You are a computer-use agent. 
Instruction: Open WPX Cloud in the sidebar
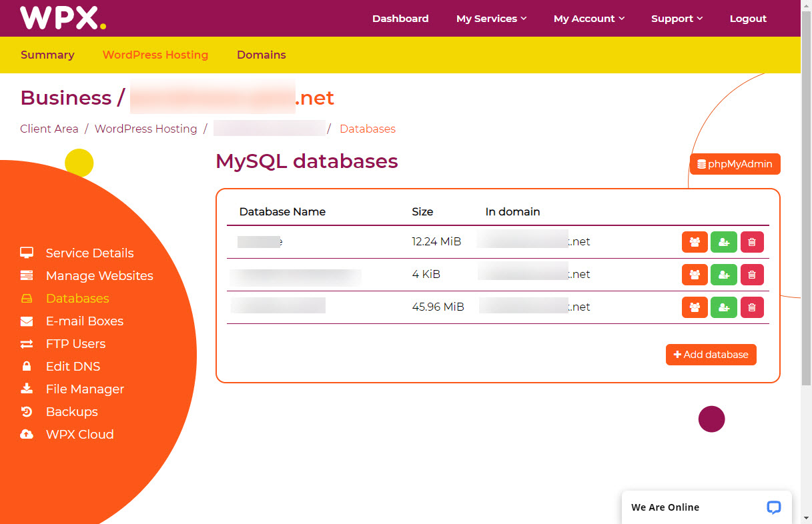(80, 434)
